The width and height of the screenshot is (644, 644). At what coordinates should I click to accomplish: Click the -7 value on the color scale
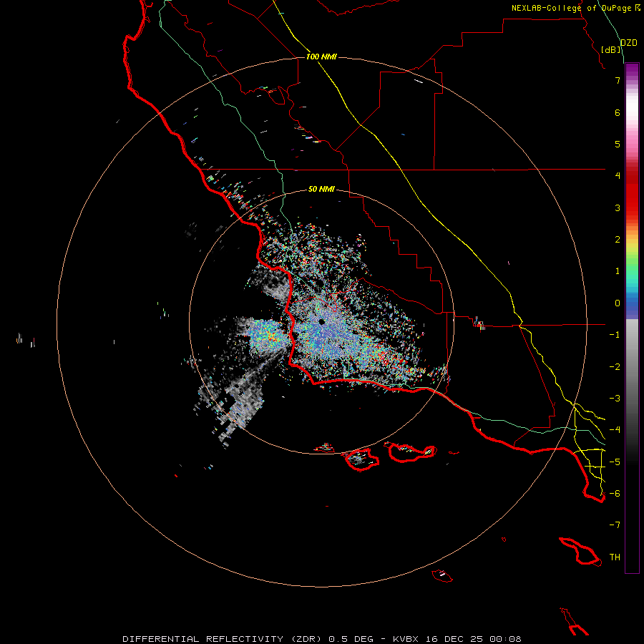pos(615,525)
